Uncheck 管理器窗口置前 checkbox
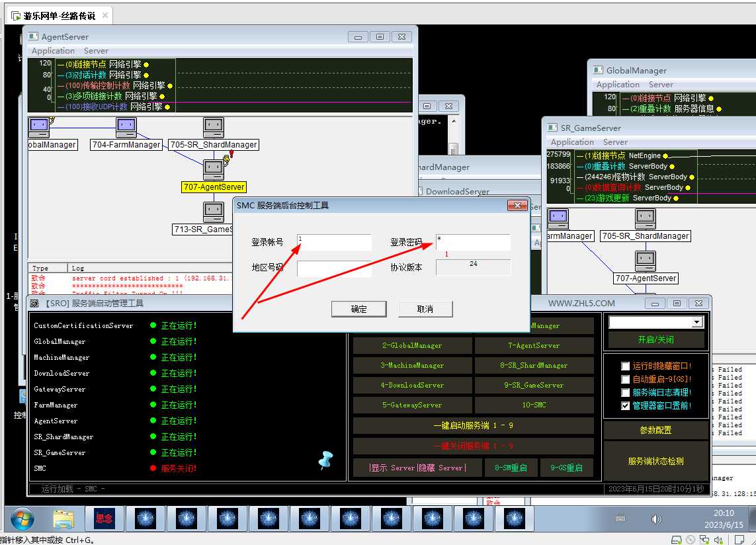This screenshot has height=545, width=756. click(626, 405)
